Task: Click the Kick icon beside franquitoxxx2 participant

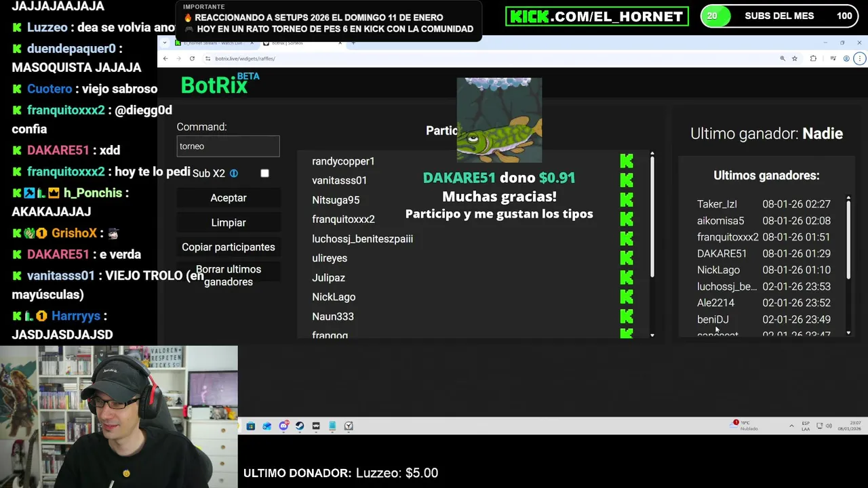Action: coord(627,219)
